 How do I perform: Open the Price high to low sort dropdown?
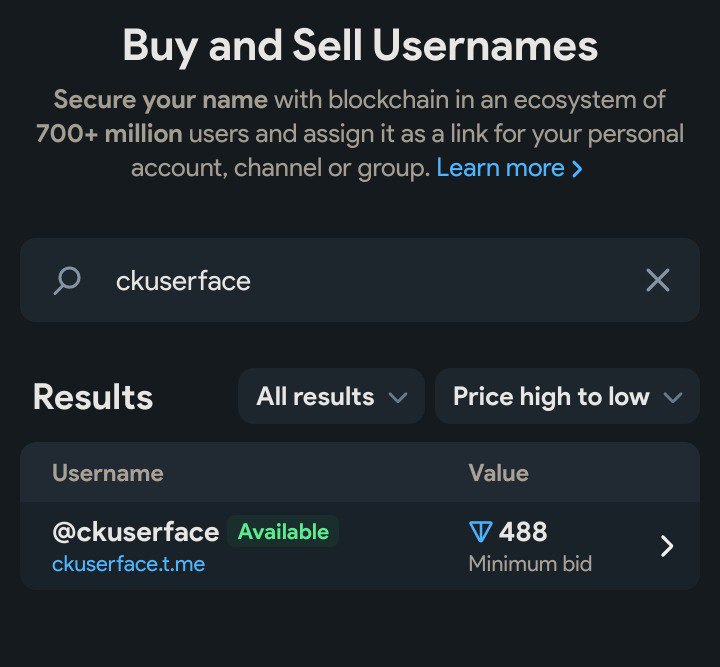click(567, 397)
